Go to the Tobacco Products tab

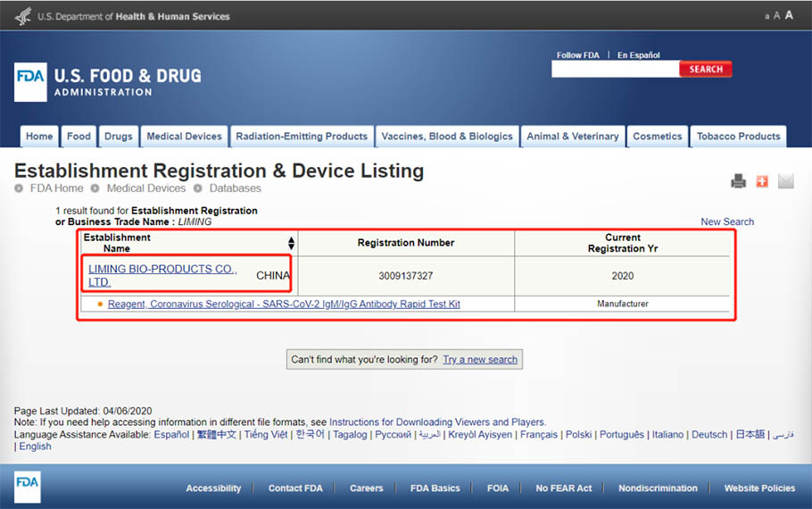click(x=738, y=137)
